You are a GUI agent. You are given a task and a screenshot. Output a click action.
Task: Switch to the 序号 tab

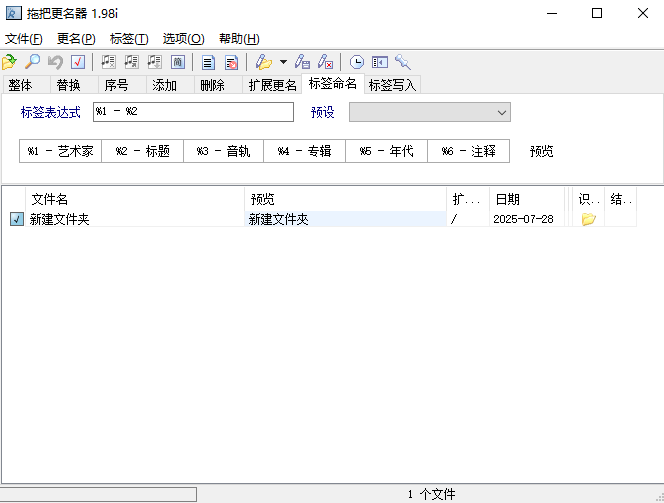point(122,85)
